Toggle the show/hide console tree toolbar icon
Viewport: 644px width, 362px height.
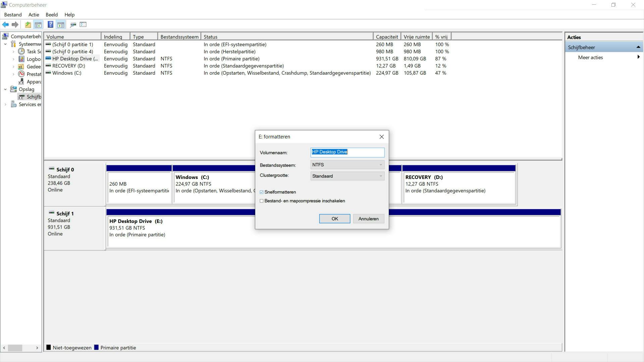pos(38,24)
